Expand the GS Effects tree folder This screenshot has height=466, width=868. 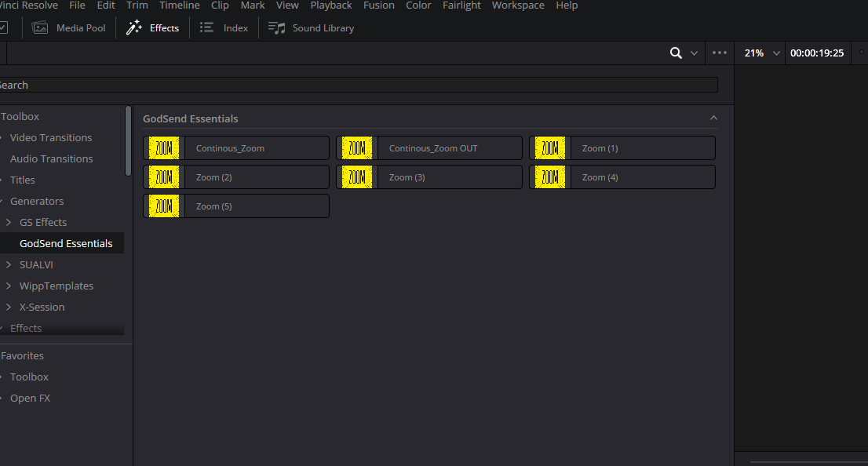[9, 222]
